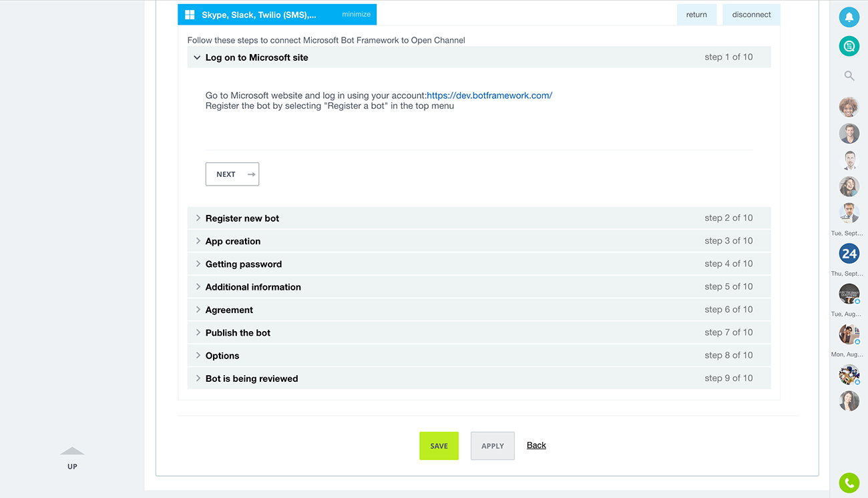Click the NEXT button
Screen dimensions: 868x498
[232, 174]
